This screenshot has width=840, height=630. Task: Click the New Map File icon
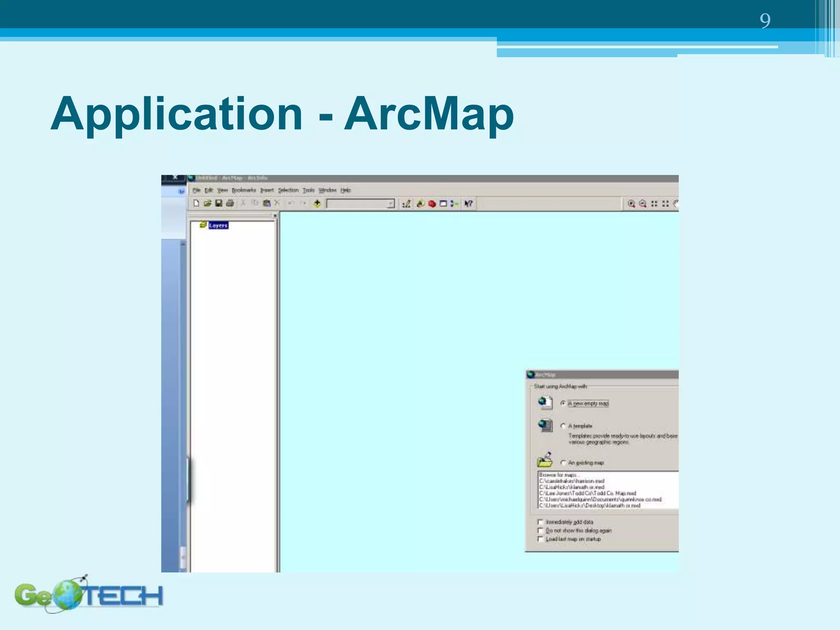click(196, 203)
